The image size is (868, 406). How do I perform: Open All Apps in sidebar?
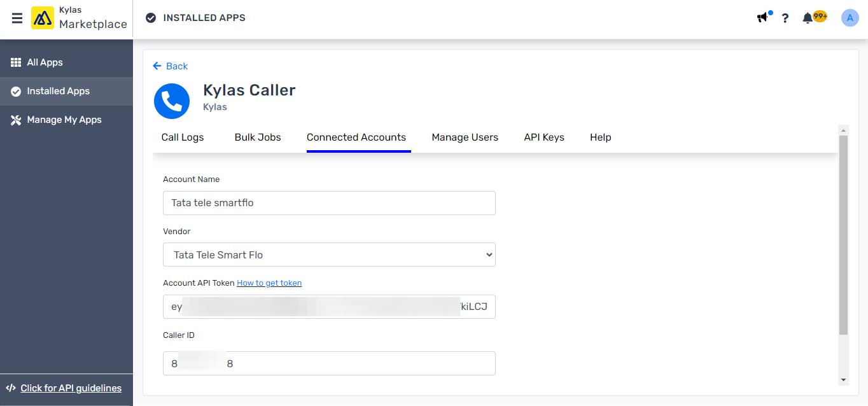(x=66, y=62)
